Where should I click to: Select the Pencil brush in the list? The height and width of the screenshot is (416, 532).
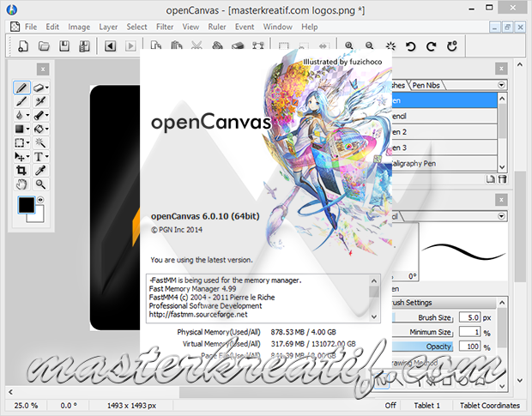(x=444, y=117)
